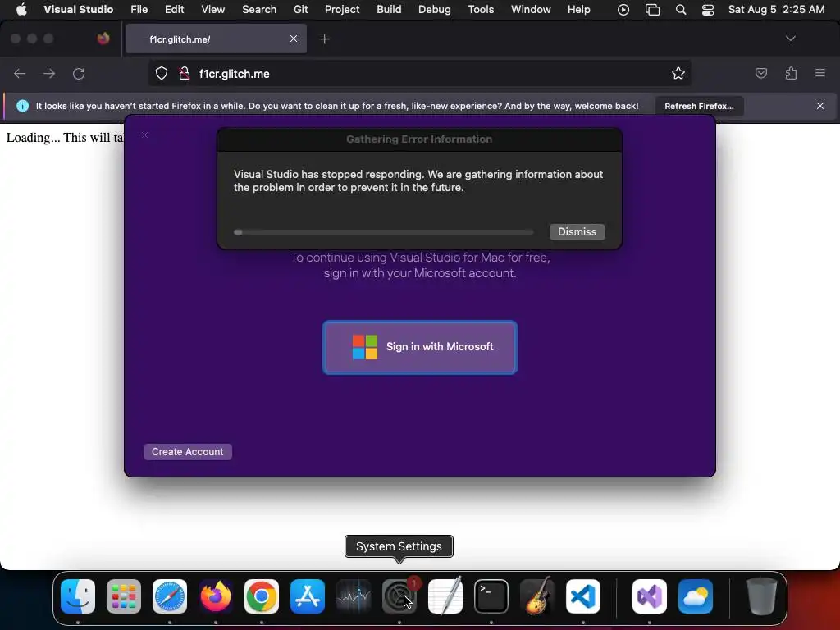Open System Settings from the Dock

coord(399,596)
